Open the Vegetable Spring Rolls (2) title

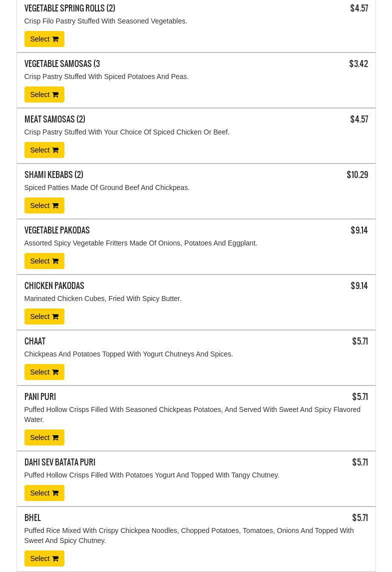[x=69, y=8]
